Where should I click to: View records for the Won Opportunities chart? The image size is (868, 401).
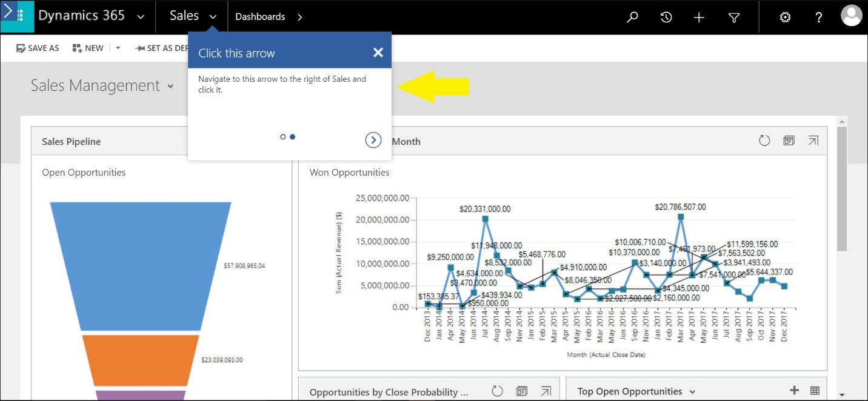pos(789,141)
